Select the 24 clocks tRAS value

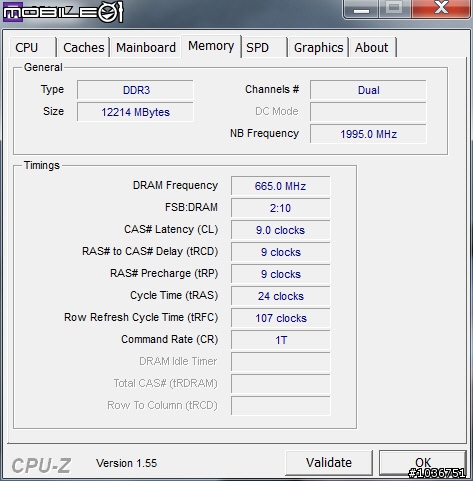[x=281, y=296]
